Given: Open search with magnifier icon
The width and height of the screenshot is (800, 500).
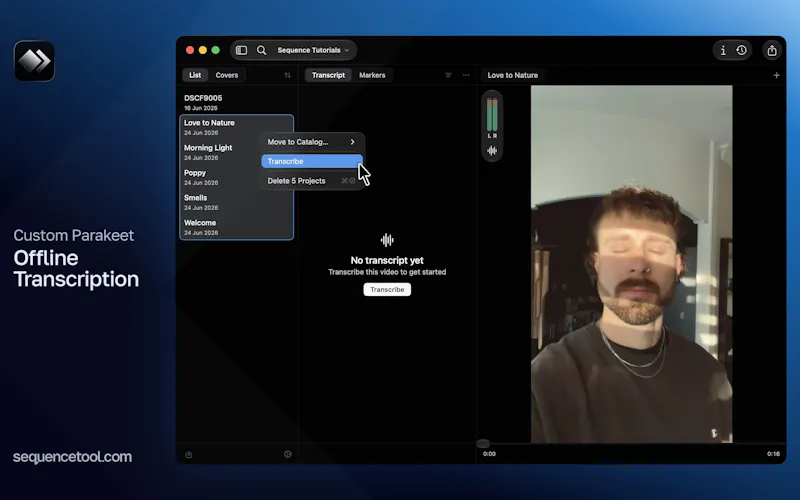Looking at the screenshot, I should [x=261, y=50].
